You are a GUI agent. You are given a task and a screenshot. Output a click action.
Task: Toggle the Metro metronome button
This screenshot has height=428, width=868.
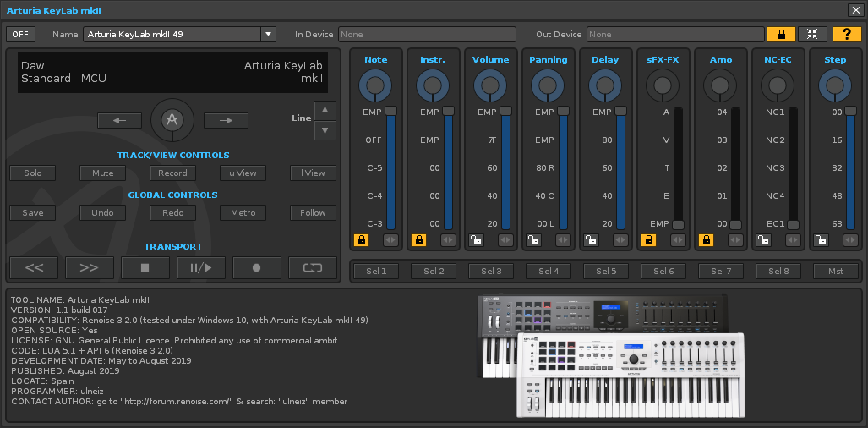pos(243,212)
